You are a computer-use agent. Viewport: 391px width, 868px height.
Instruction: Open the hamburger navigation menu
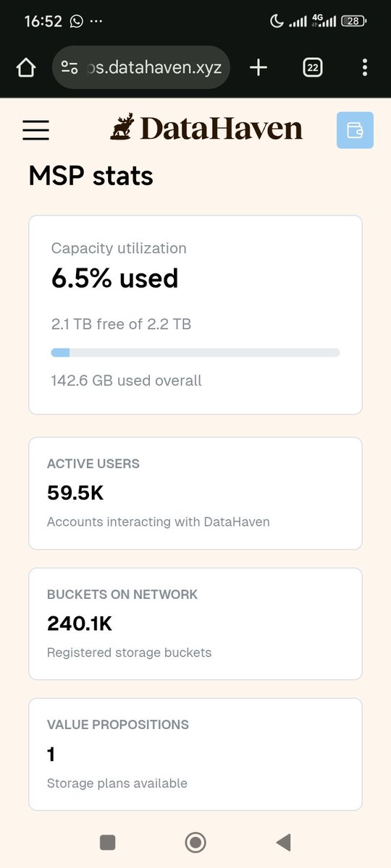(x=35, y=129)
